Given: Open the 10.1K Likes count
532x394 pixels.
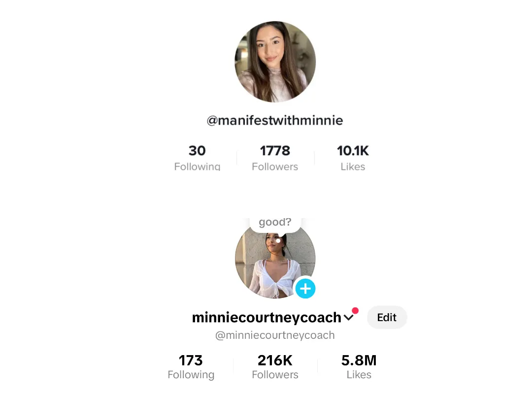Looking at the screenshot, I should pos(353,158).
